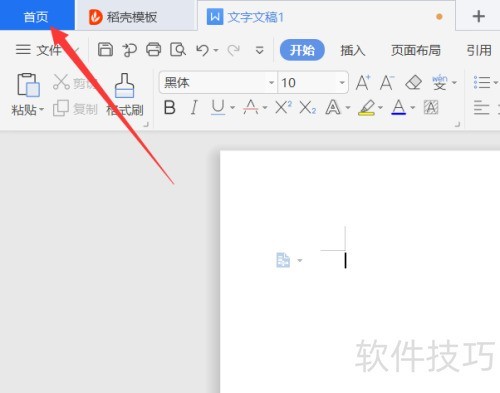The image size is (500, 393).
Task: Expand the 粘贴 dropdown arrow
Action: tap(42, 109)
